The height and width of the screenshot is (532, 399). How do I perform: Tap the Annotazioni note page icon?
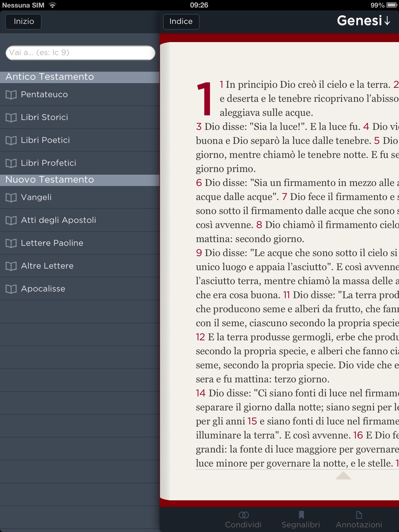(359, 515)
